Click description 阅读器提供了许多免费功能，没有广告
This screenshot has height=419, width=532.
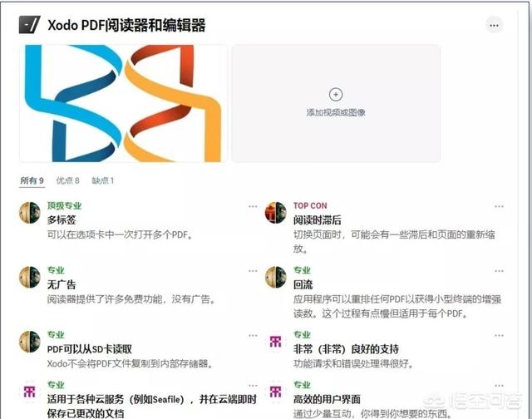pos(131,299)
